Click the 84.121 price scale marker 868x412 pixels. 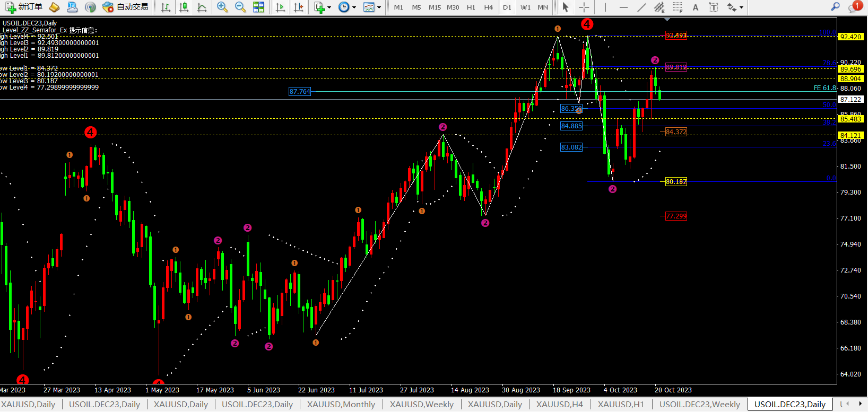point(850,135)
